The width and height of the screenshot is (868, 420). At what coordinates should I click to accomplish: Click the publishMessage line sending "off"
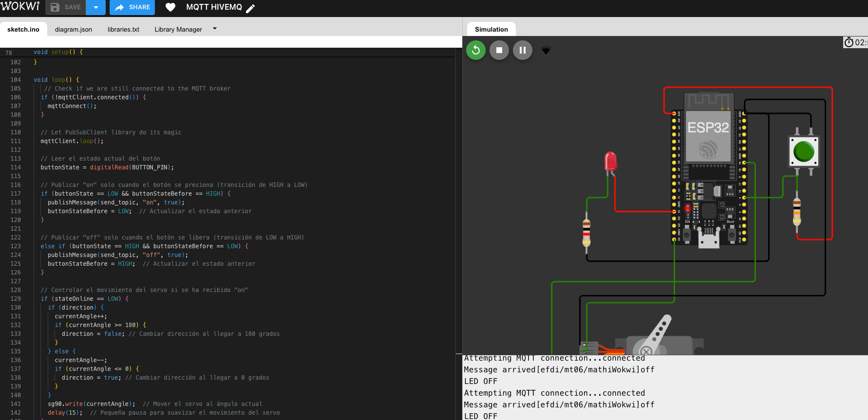click(118, 255)
